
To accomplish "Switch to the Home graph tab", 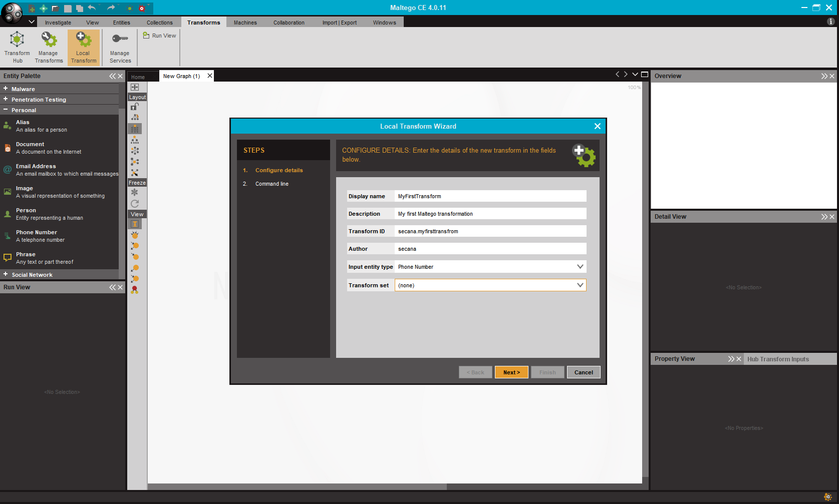I will 138,77.
